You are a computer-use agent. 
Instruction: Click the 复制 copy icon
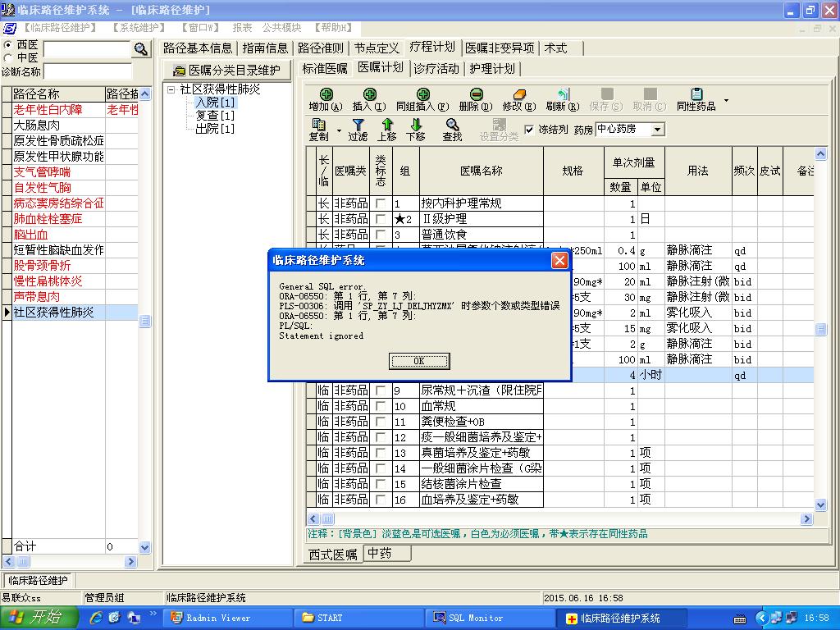318,125
